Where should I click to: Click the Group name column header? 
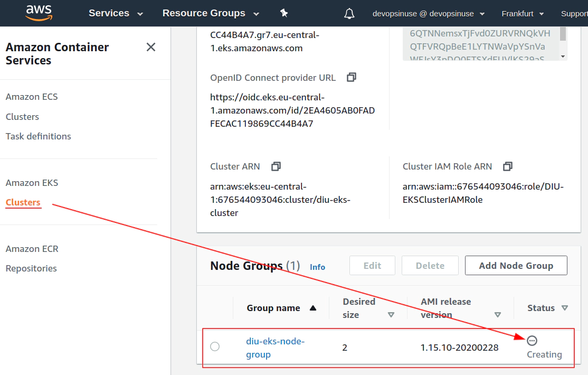tap(273, 308)
